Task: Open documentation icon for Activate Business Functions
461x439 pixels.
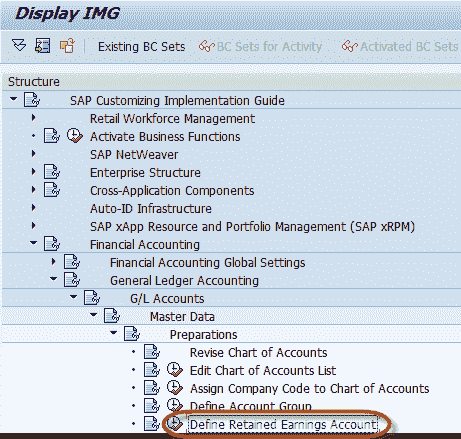Action: [52, 136]
